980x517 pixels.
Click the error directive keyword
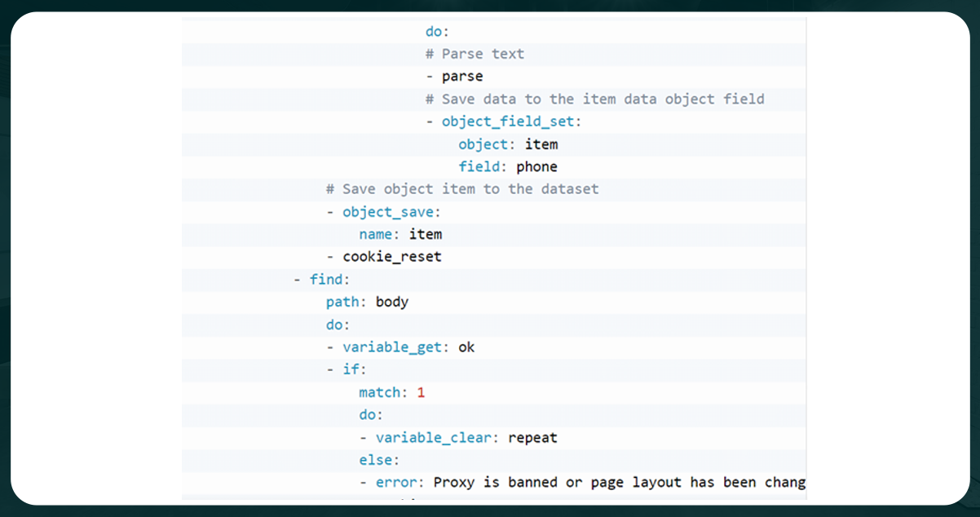tap(397, 482)
